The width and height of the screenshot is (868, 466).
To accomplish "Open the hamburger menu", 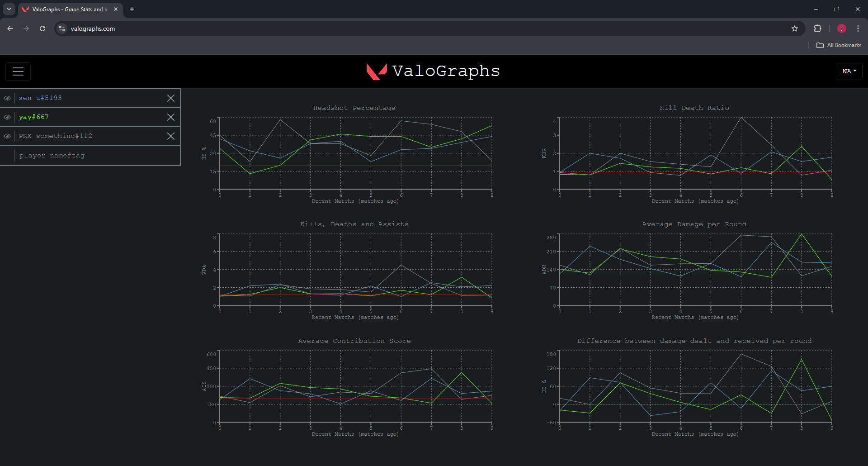I will pyautogui.click(x=18, y=71).
